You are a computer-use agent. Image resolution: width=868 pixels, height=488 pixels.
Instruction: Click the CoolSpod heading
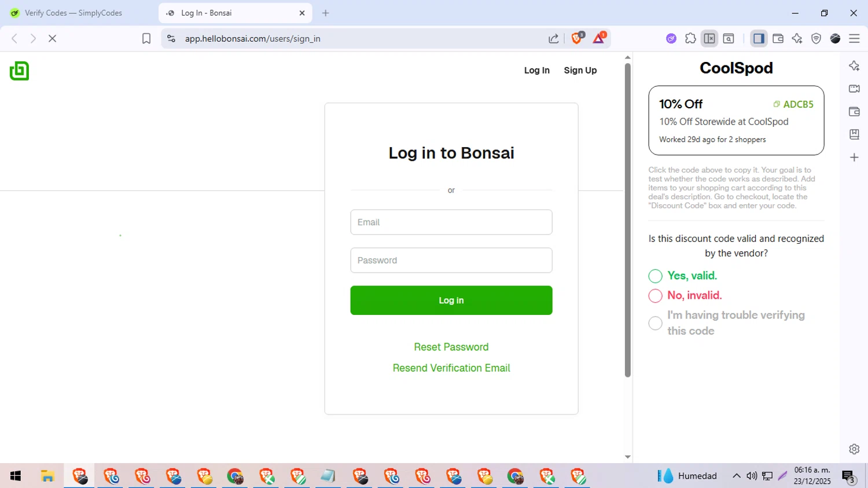tap(736, 68)
